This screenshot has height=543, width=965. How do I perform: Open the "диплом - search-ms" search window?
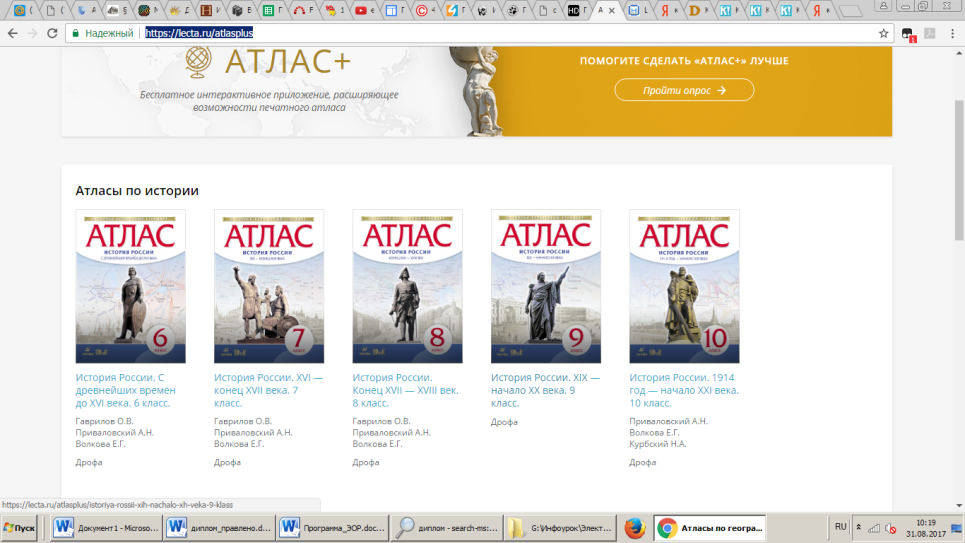click(446, 528)
